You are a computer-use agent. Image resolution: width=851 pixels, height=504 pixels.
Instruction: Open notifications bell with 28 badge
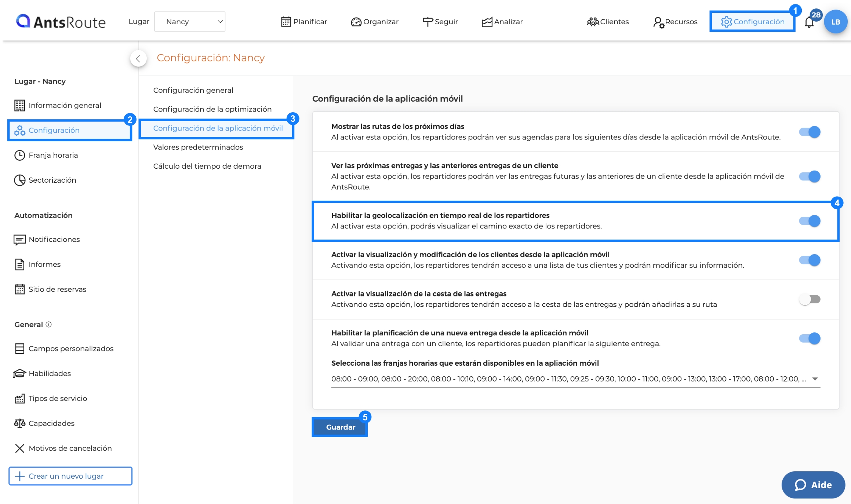click(x=809, y=22)
